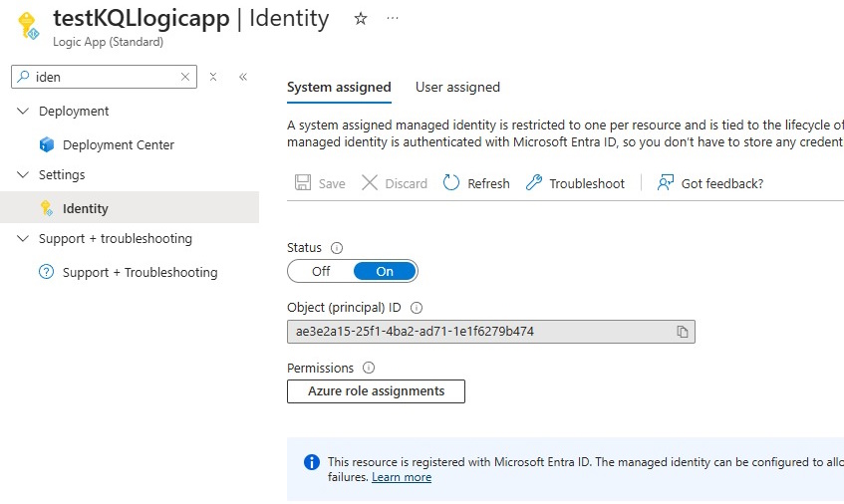Open Azure role assignments
The image size is (844, 504).
tap(377, 391)
